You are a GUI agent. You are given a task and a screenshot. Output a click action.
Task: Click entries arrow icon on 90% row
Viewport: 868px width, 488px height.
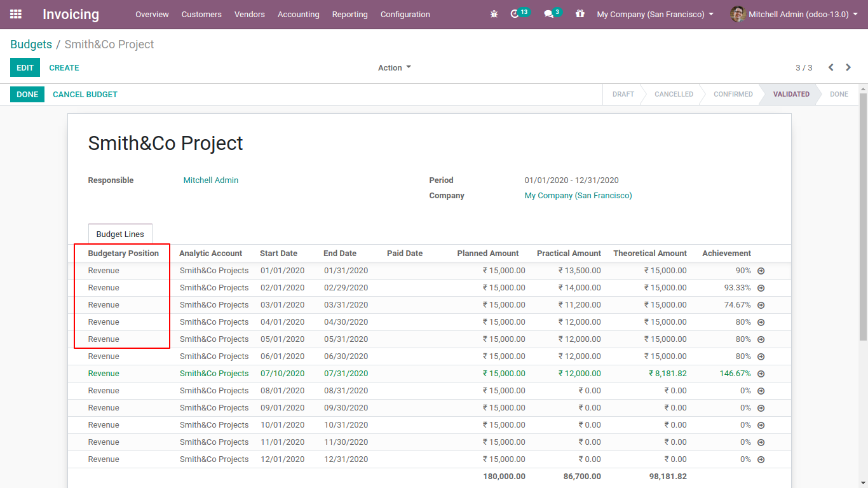761,271
